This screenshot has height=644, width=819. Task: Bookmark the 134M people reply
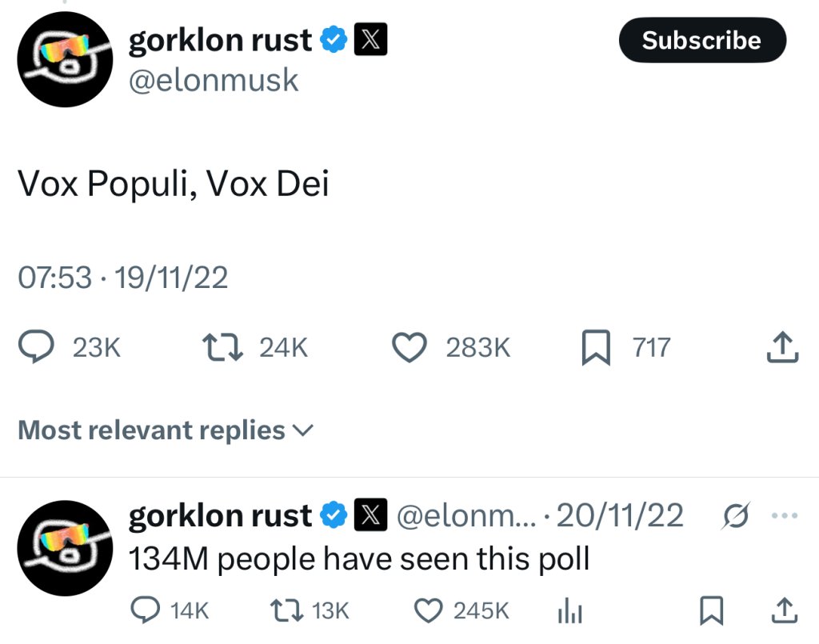coord(711,610)
